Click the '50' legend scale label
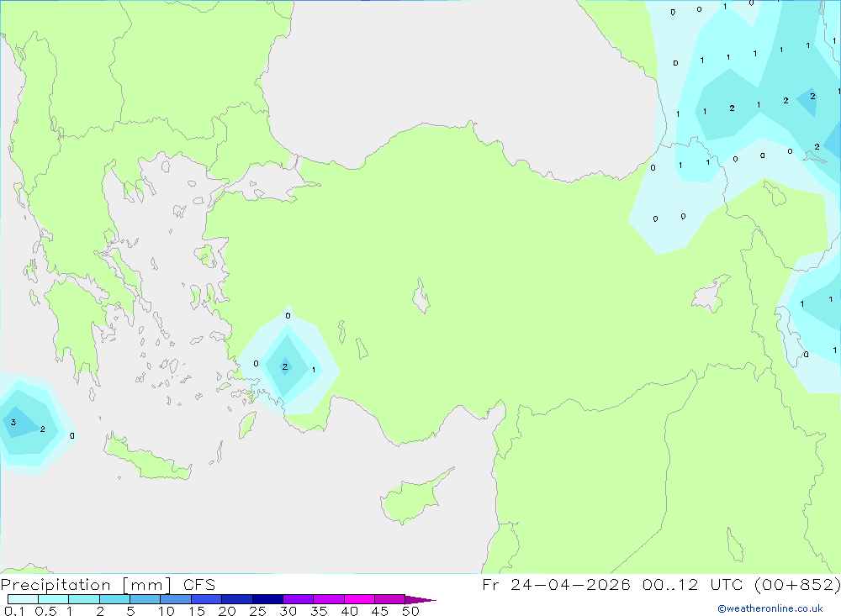The width and height of the screenshot is (841, 616). pos(410,611)
